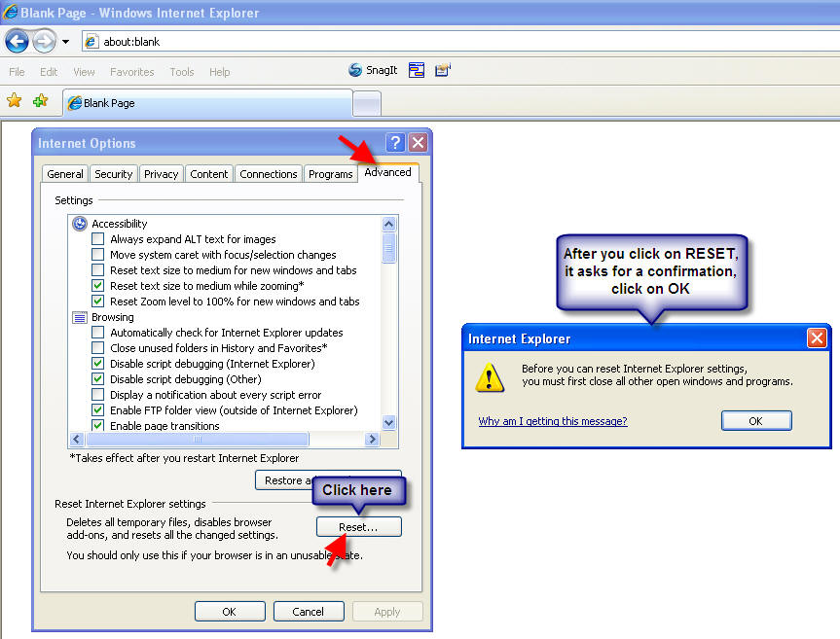Click settings list scroll down arrow
840x639 pixels.
coord(389,423)
